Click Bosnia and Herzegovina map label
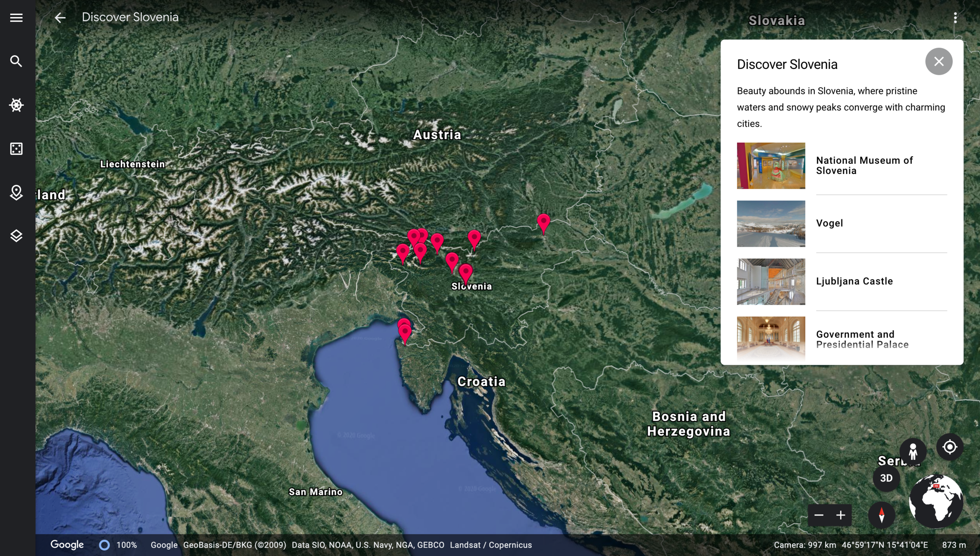 [x=689, y=424]
